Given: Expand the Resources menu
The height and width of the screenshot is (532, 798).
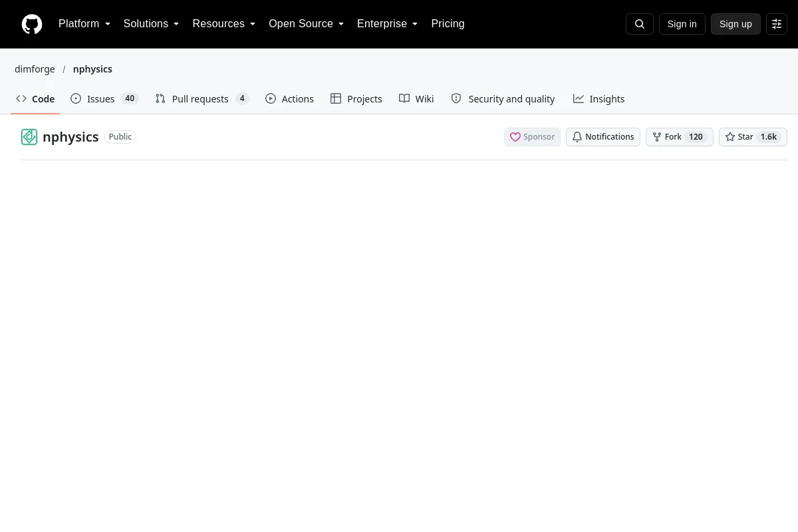Looking at the screenshot, I should (x=224, y=24).
